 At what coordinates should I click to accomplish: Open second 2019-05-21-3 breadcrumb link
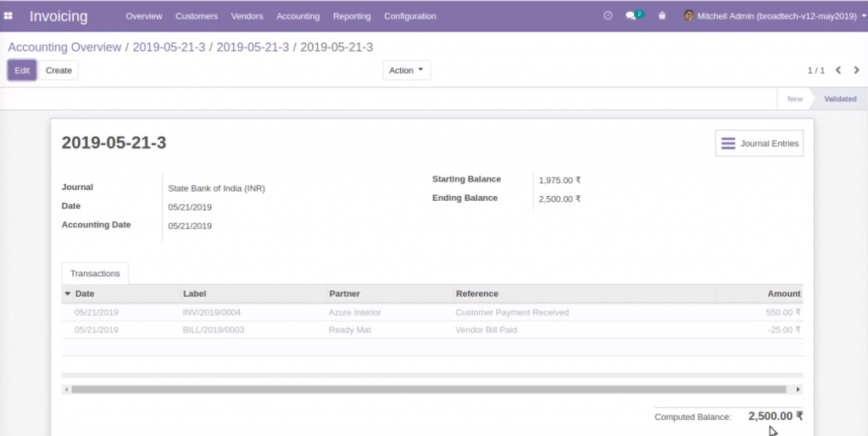point(253,48)
